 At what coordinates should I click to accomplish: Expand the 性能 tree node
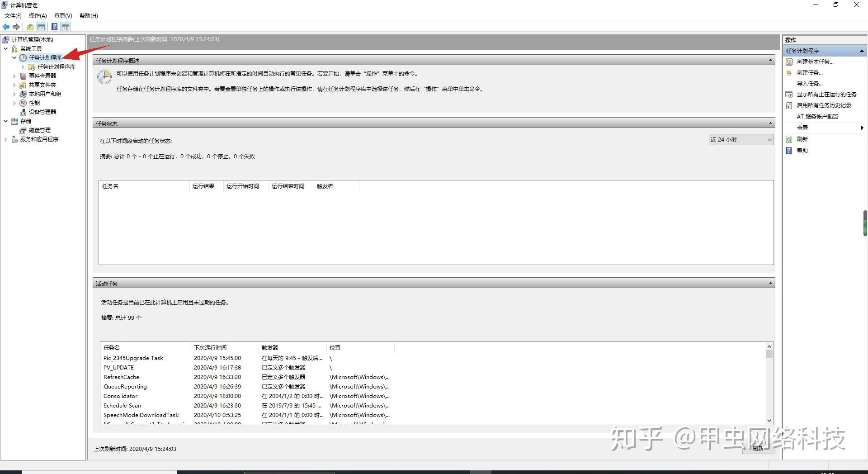pyautogui.click(x=14, y=103)
